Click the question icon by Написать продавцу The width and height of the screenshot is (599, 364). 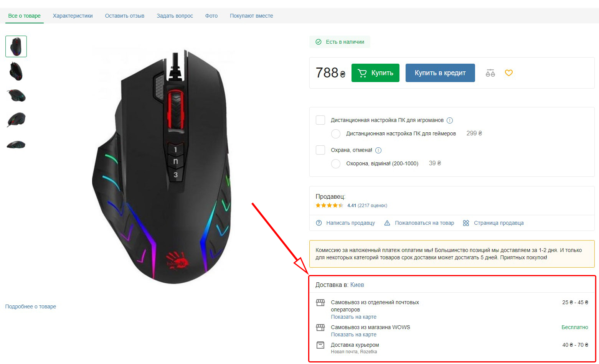[x=318, y=223]
